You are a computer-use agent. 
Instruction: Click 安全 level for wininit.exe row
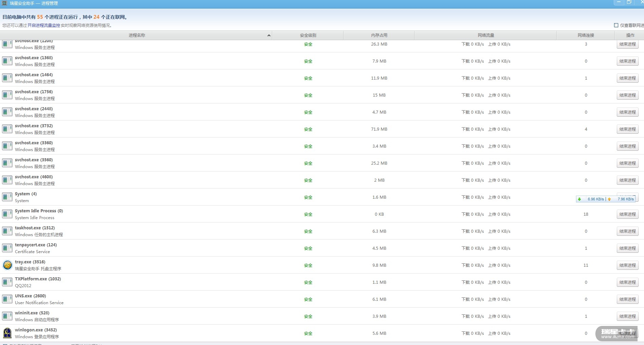[x=308, y=316]
